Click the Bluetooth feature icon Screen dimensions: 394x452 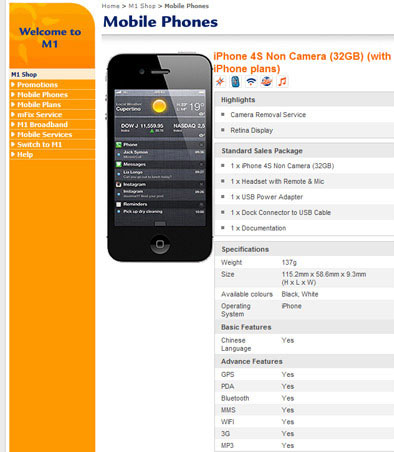coord(235,81)
